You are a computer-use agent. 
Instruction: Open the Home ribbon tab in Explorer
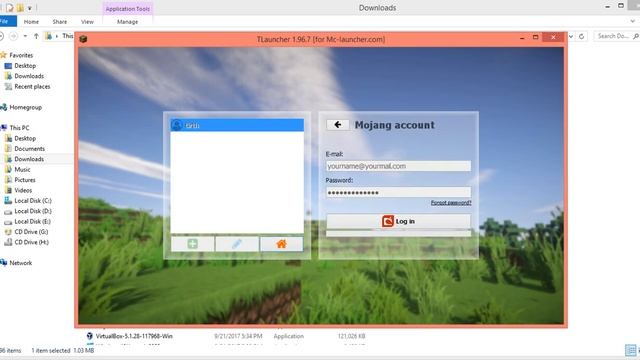[31, 22]
